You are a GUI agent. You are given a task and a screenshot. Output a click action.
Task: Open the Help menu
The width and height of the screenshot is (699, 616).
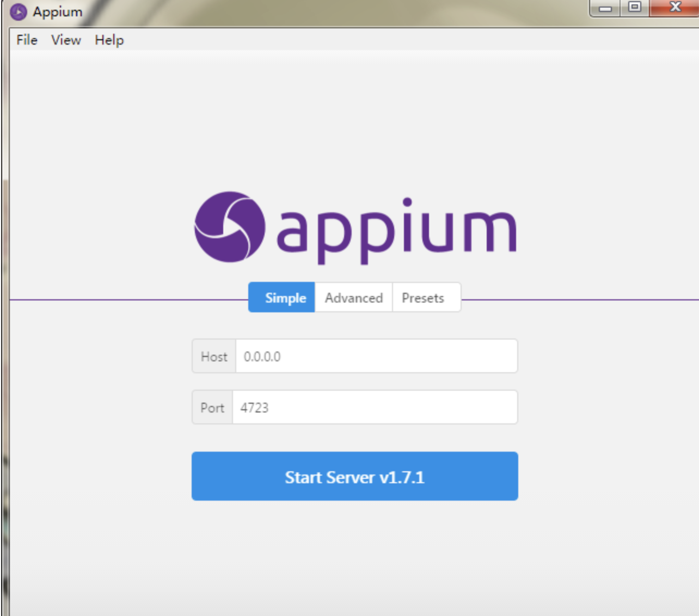tap(109, 40)
